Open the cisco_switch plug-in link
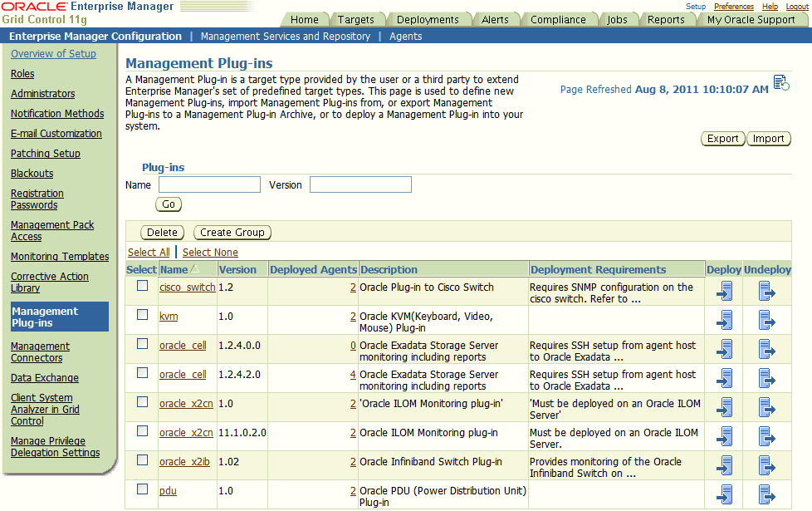Image resolution: width=812 pixels, height=511 pixels. point(188,287)
